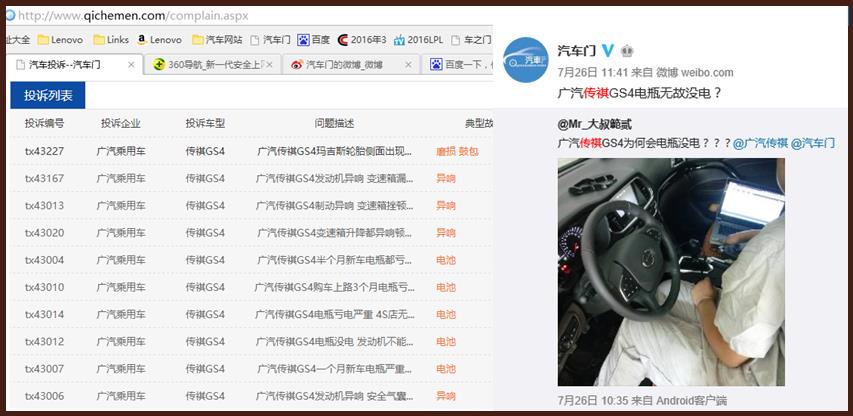The width and height of the screenshot is (853, 416).
Task: Click the blue V verified badge
Action: coord(608,51)
